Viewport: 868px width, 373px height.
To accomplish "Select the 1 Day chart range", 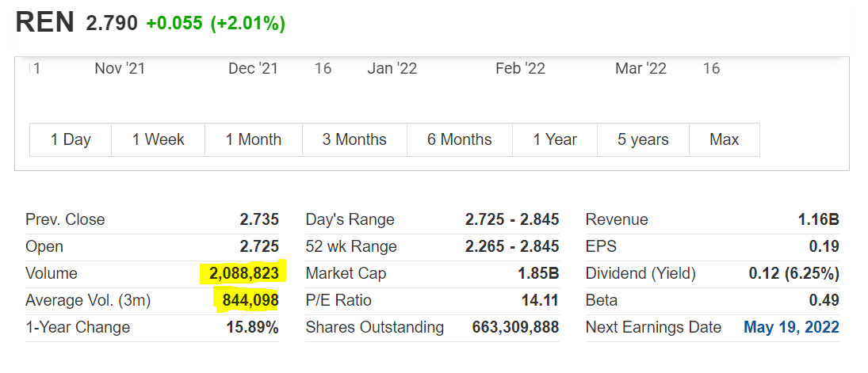I will click(x=71, y=140).
